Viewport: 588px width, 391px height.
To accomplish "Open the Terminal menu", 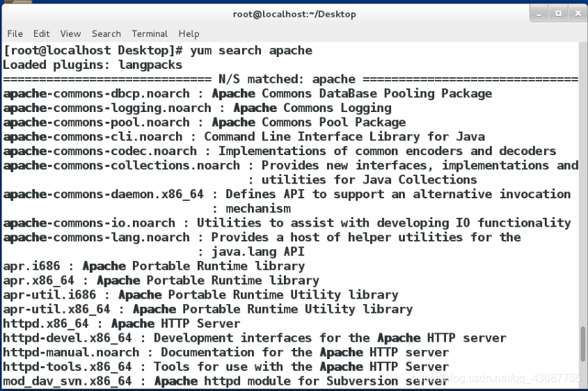I will coord(150,33).
